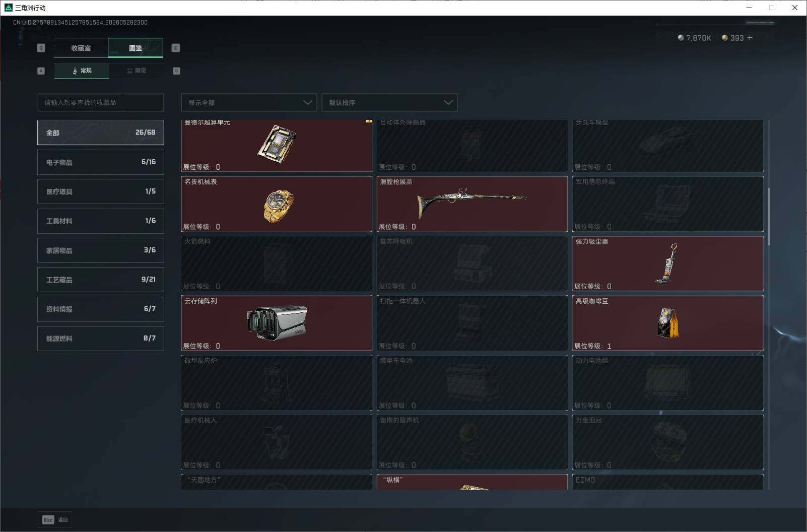
Task: Click the 滑膛枪展品 musket icon
Action: click(x=472, y=203)
